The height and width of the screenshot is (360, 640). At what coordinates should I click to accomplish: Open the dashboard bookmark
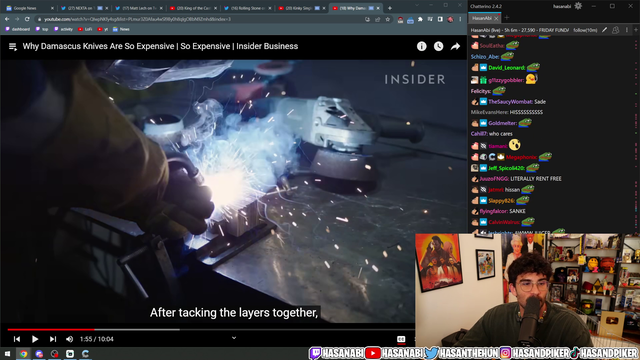18,29
